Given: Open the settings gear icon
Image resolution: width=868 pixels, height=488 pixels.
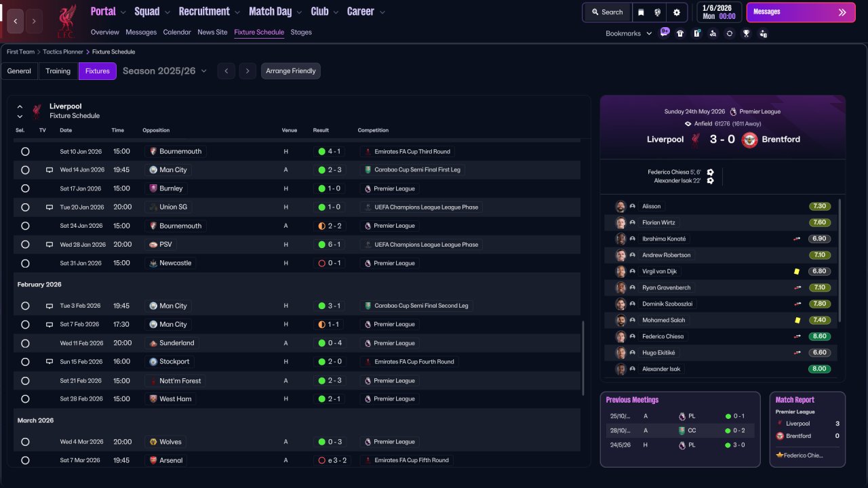Looking at the screenshot, I should click(677, 12).
